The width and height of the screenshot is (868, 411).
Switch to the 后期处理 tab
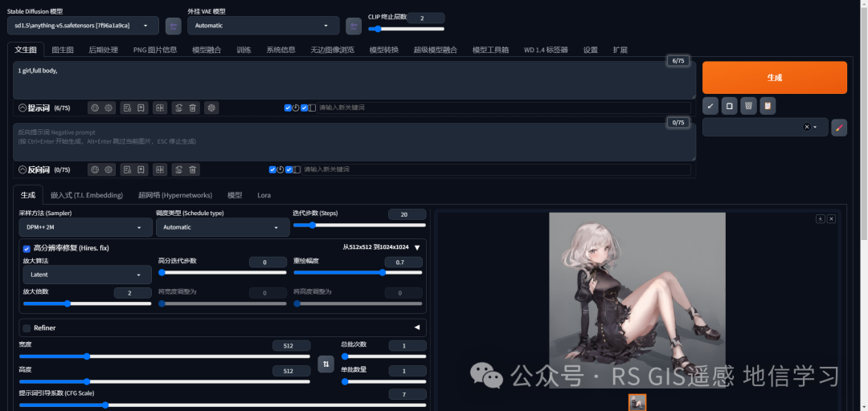pyautogui.click(x=104, y=50)
